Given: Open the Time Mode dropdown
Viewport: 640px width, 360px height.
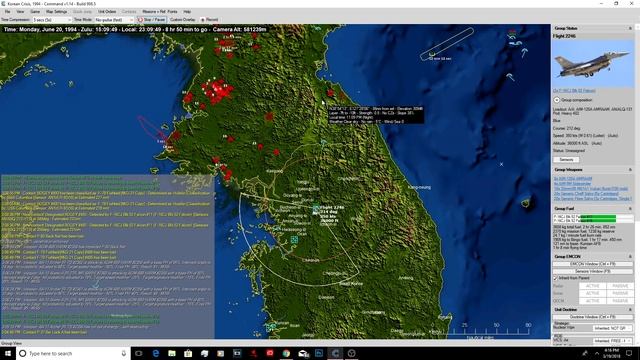Looking at the screenshot, I should click(x=114, y=20).
